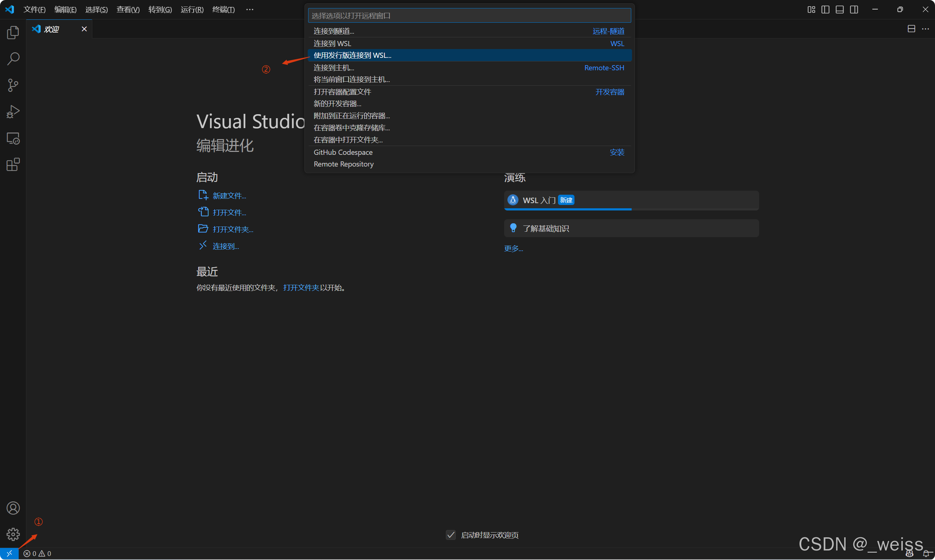The image size is (935, 560).
Task: Uncheck 启动时显示欢迎页 checkbox
Action: [451, 535]
